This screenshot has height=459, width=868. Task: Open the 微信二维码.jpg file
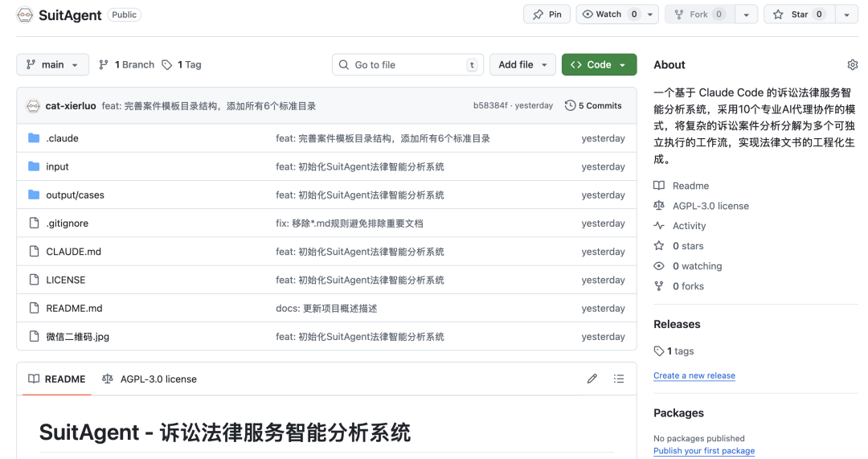[x=77, y=337]
